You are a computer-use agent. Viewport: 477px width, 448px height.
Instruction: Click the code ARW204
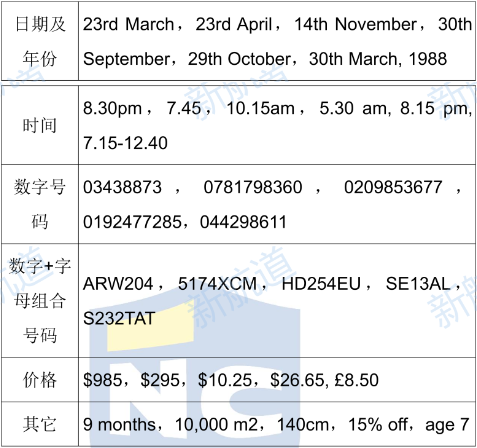click(x=118, y=284)
